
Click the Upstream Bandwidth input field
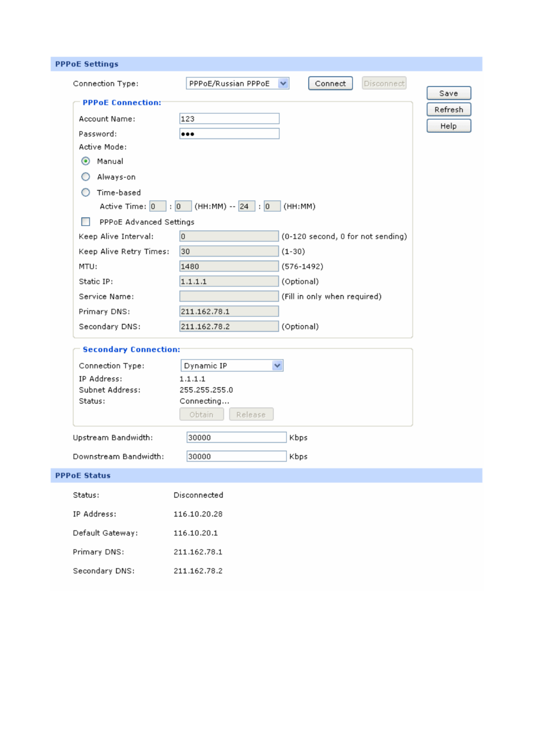click(x=236, y=437)
